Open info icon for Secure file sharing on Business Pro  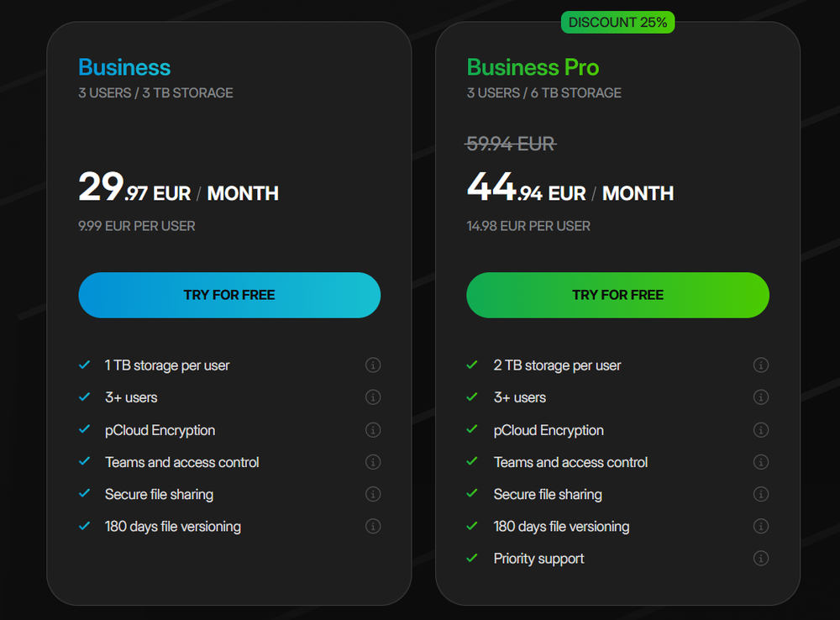(x=761, y=494)
